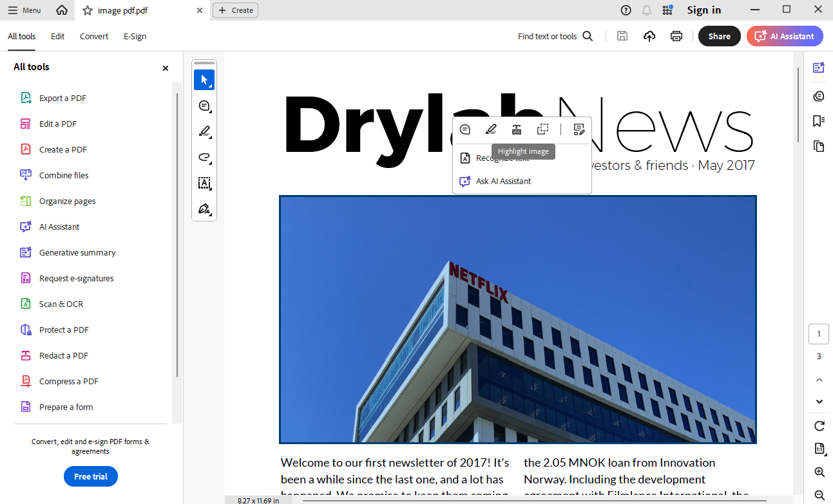Open the Convert tab
This screenshot has width=833, height=504.
(94, 37)
